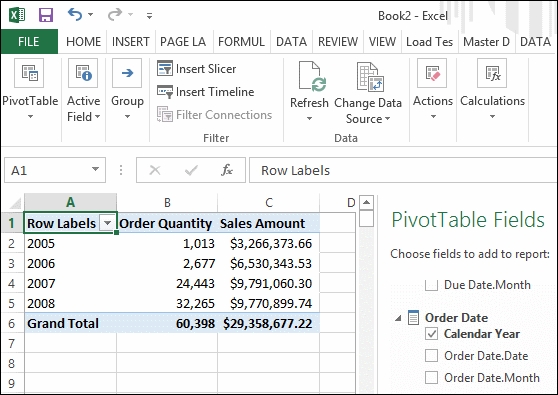
Task: Click Insert Timeline
Action: point(205,92)
